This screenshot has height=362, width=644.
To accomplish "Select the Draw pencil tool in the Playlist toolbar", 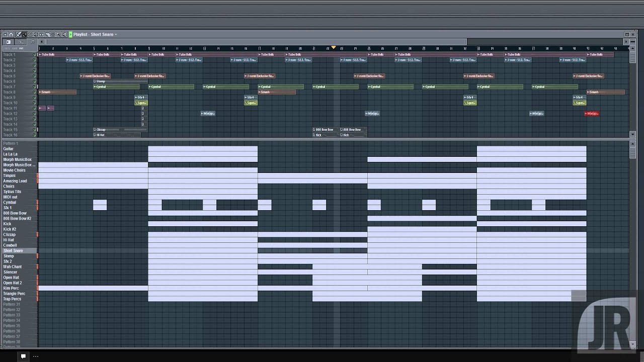I will (x=19, y=34).
